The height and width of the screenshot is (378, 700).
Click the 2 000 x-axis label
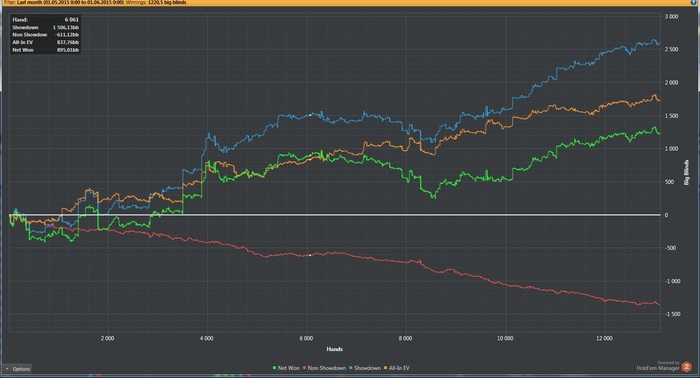[107, 338]
